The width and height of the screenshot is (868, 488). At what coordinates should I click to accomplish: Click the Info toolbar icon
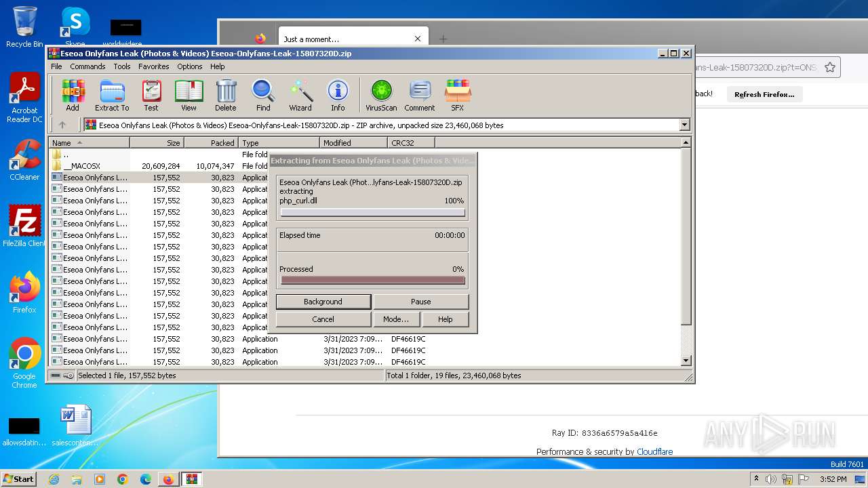tap(338, 95)
